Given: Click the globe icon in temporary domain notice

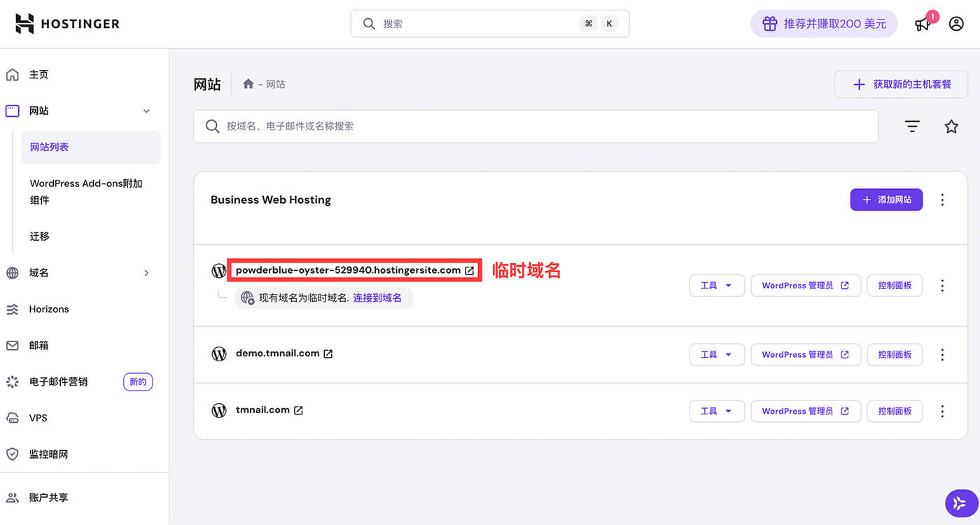Looking at the screenshot, I should pos(247,298).
